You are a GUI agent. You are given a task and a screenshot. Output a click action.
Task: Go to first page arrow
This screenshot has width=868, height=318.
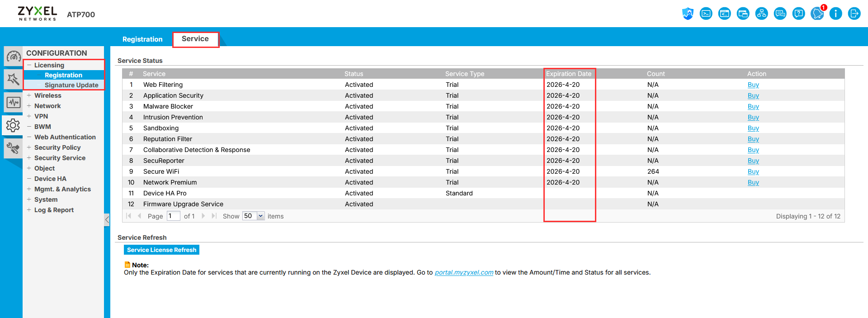coord(128,216)
